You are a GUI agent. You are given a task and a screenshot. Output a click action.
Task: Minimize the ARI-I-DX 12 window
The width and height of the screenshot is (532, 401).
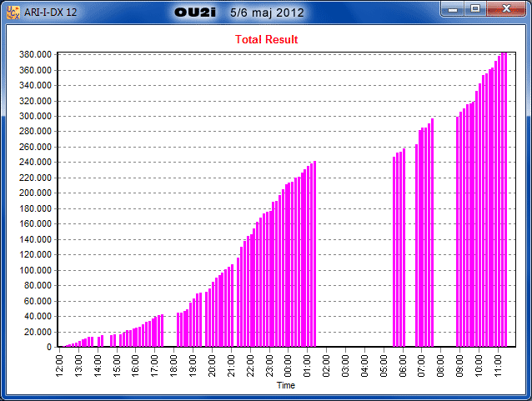coord(454,9)
